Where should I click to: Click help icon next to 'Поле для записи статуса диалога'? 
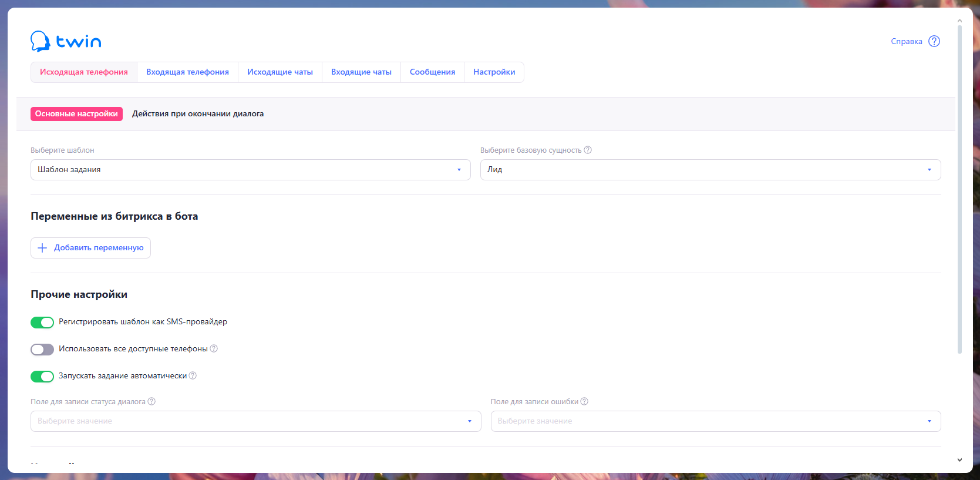click(151, 401)
